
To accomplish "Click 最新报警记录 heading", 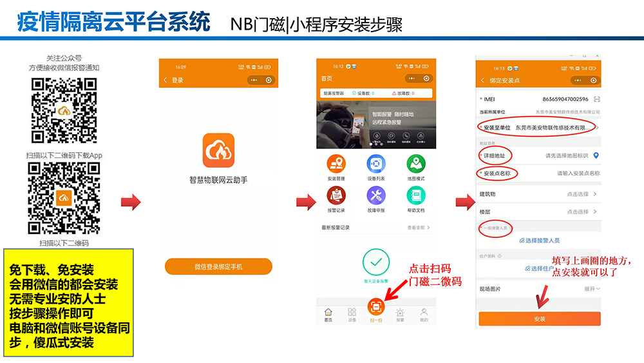I will coord(336,228).
